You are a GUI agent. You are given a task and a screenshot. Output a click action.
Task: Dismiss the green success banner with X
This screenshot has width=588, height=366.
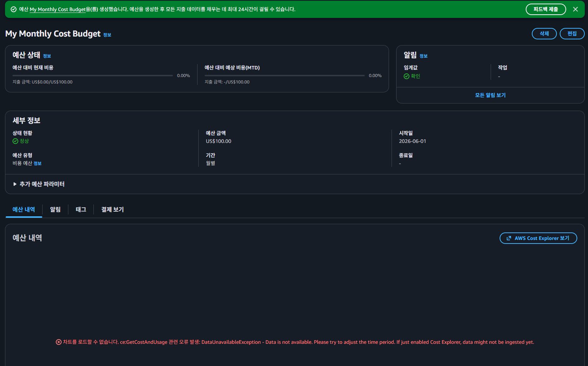click(x=575, y=9)
